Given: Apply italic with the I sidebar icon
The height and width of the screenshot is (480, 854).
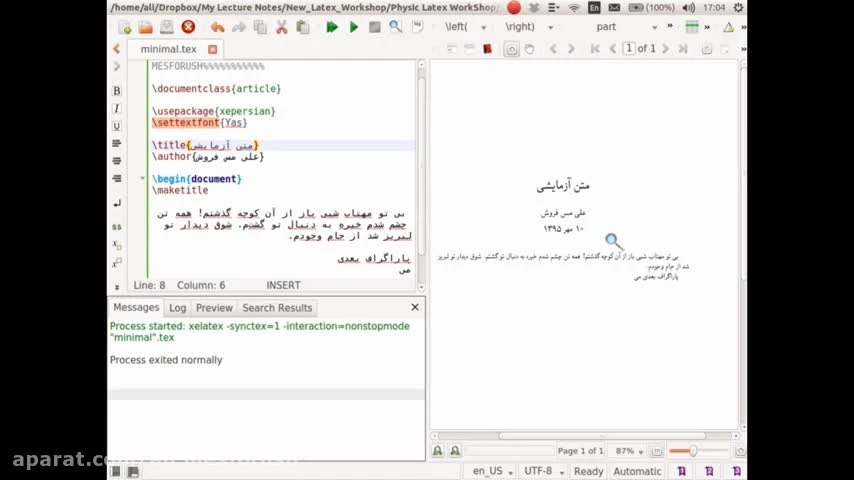Looking at the screenshot, I should [x=116, y=108].
